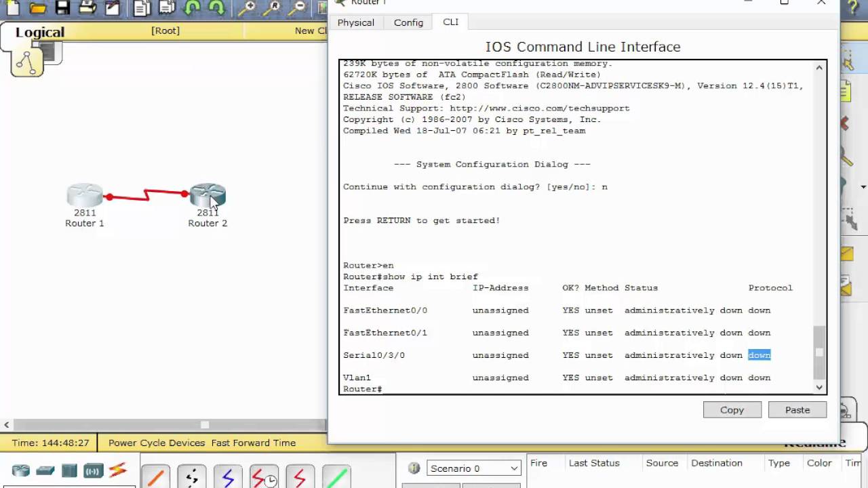Click the "FastEthernet0/1" interface text

[385, 333]
